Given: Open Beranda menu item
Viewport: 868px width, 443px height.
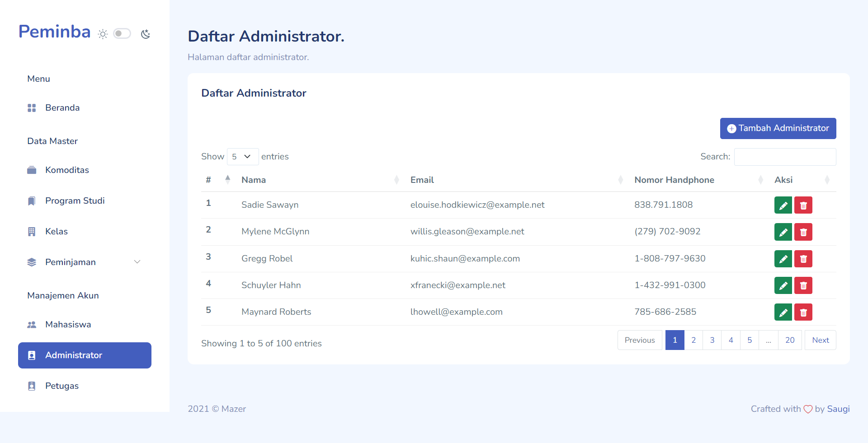Looking at the screenshot, I should click(85, 108).
